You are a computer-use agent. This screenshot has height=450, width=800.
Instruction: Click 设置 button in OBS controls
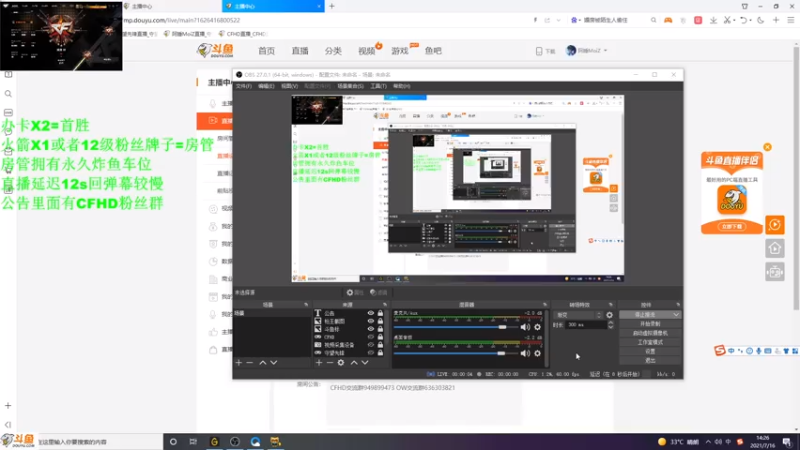(649, 352)
